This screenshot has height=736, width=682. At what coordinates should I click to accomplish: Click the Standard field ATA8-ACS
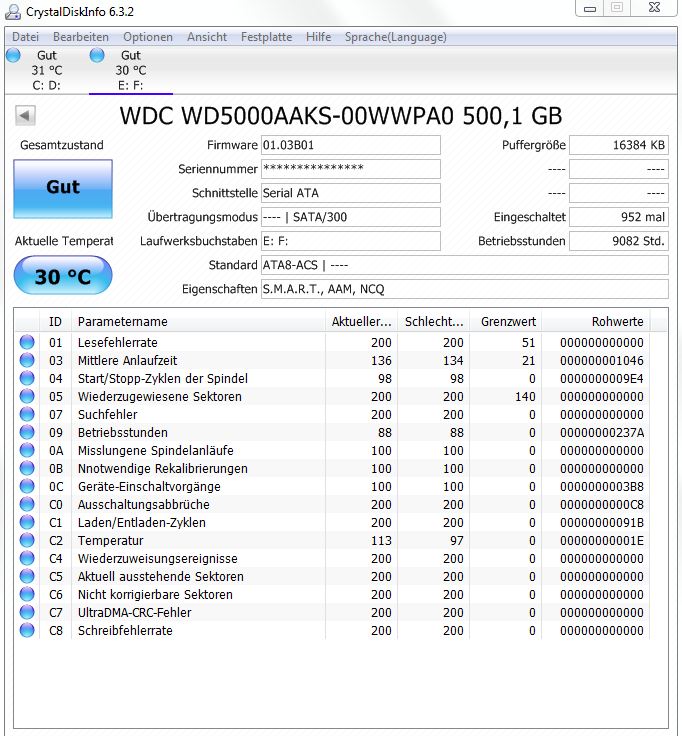point(464,265)
